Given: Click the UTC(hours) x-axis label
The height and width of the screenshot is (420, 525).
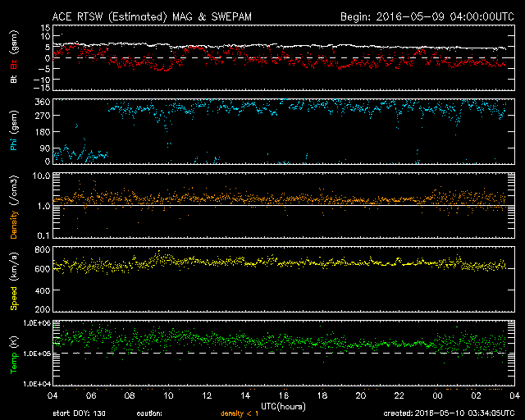Looking at the screenshot, I should pyautogui.click(x=284, y=405).
